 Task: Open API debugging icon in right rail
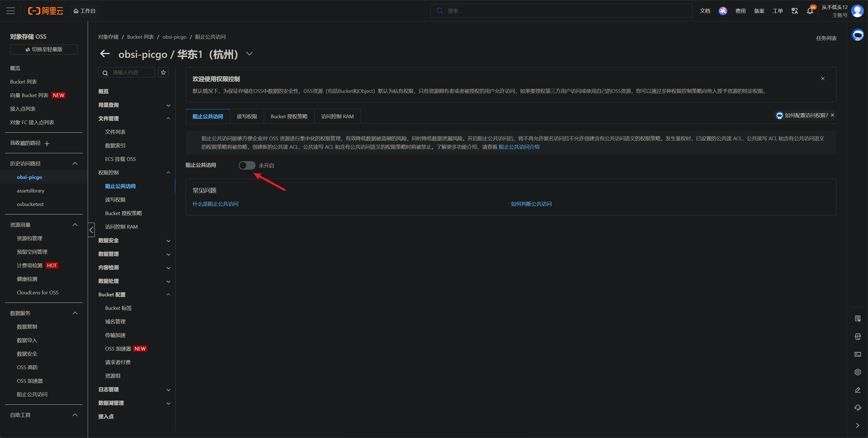coord(858,336)
